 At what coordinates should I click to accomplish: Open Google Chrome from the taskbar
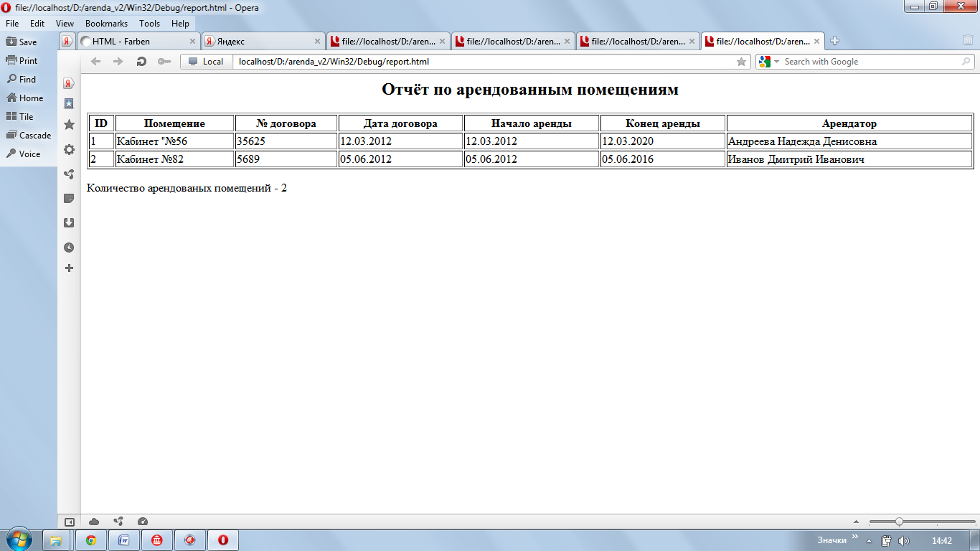point(91,540)
